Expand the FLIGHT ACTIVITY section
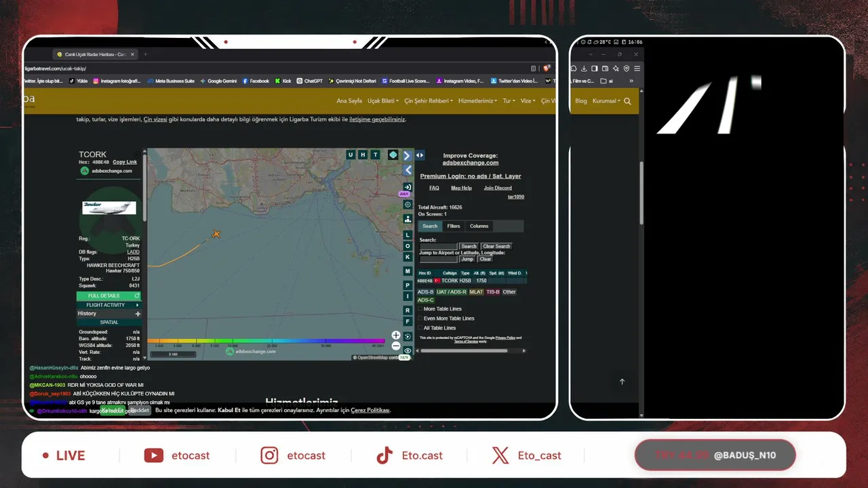The height and width of the screenshot is (488, 868). point(108,305)
